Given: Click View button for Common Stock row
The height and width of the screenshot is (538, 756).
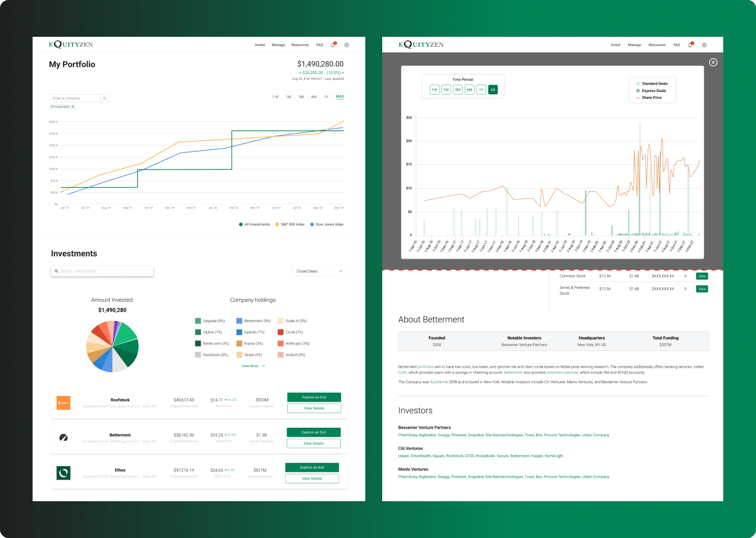Looking at the screenshot, I should tap(702, 276).
